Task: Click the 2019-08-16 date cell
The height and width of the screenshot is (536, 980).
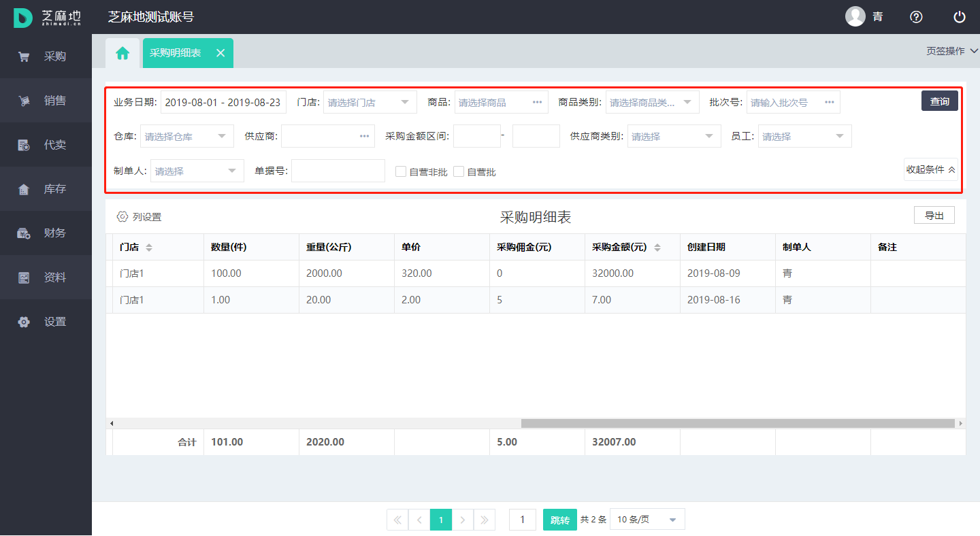Action: coord(728,300)
